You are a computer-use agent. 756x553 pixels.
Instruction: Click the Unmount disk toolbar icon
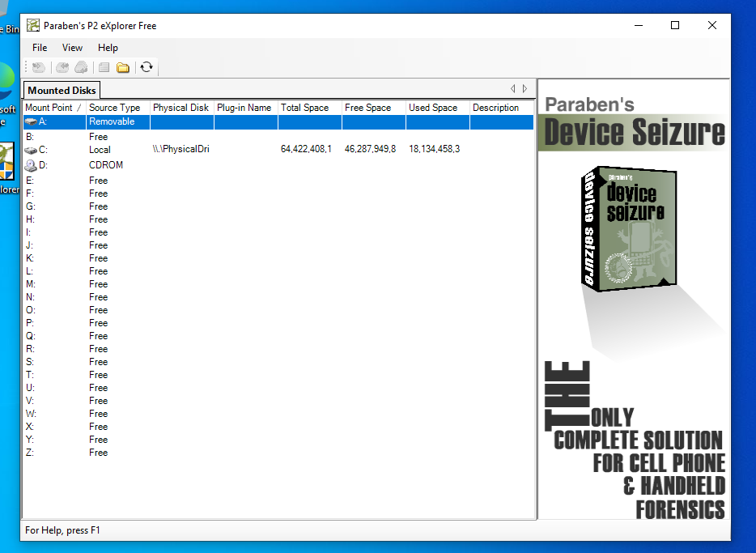pos(62,67)
